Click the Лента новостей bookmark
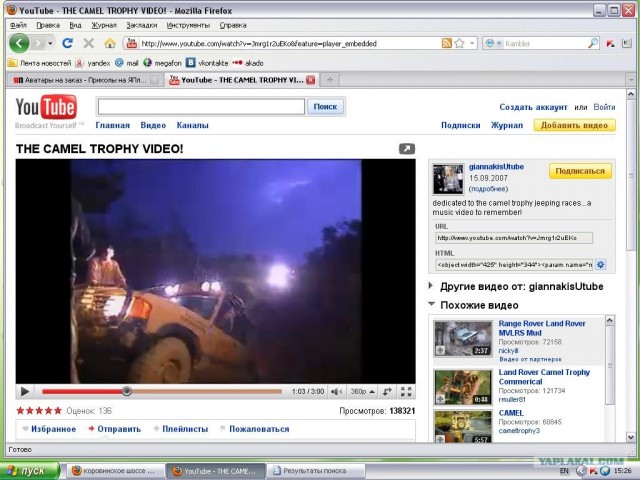Viewport: 640px width, 480px height. [40, 63]
